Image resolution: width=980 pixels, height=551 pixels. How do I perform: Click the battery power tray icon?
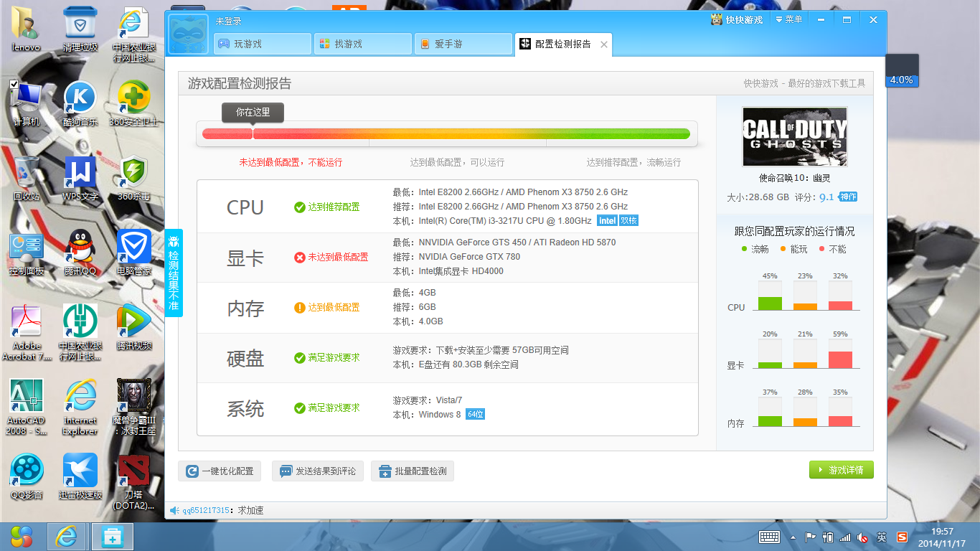[x=828, y=537]
